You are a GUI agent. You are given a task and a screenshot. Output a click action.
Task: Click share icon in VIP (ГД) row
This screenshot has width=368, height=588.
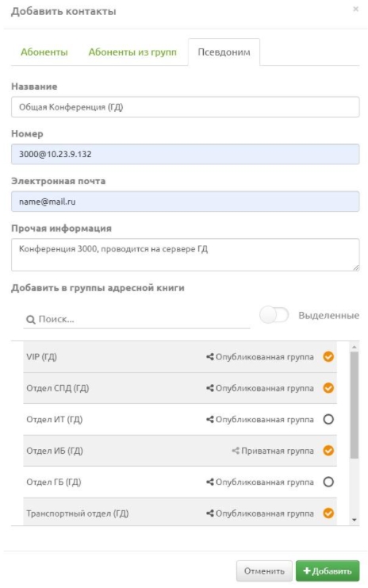[x=210, y=356]
